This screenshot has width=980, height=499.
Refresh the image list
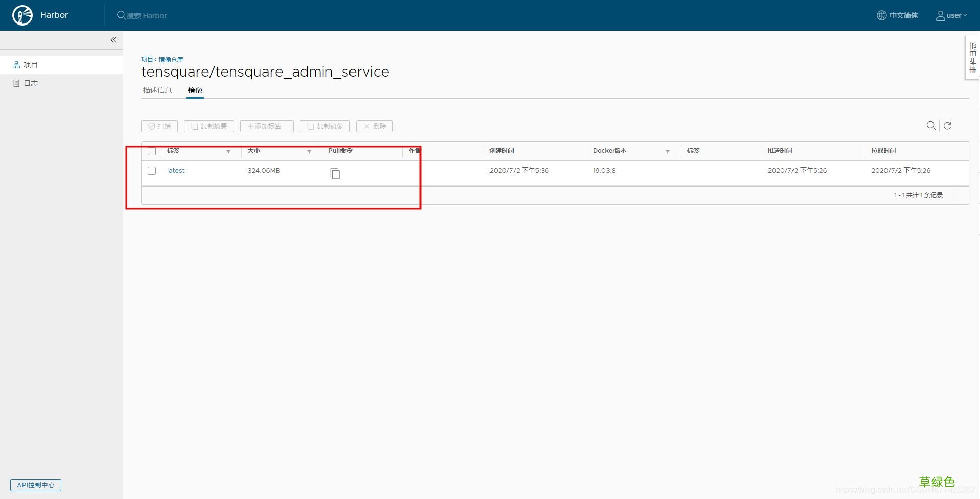[947, 126]
